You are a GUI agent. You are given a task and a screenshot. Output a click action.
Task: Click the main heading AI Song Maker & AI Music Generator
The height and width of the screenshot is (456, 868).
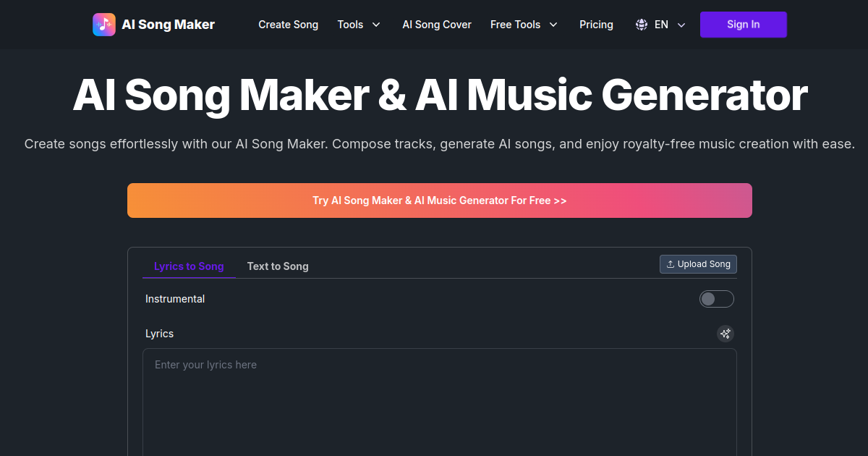(x=440, y=95)
